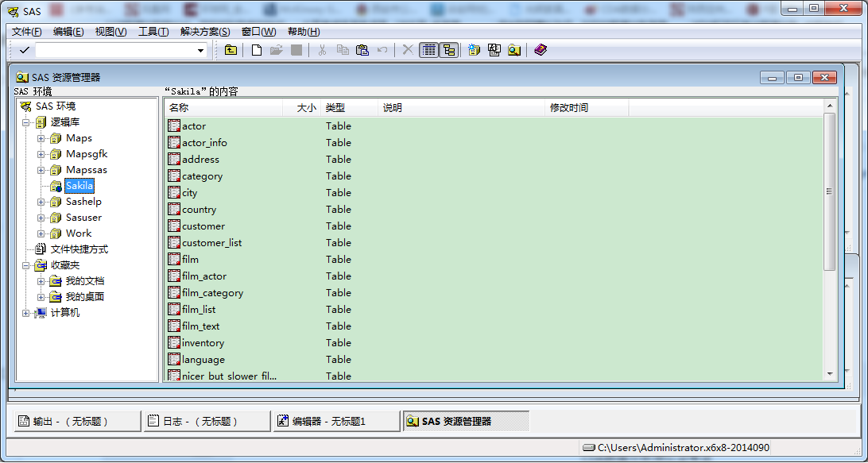This screenshot has height=463, width=868.
Task: Click the table list scroll up arrow
Action: pyautogui.click(x=829, y=106)
